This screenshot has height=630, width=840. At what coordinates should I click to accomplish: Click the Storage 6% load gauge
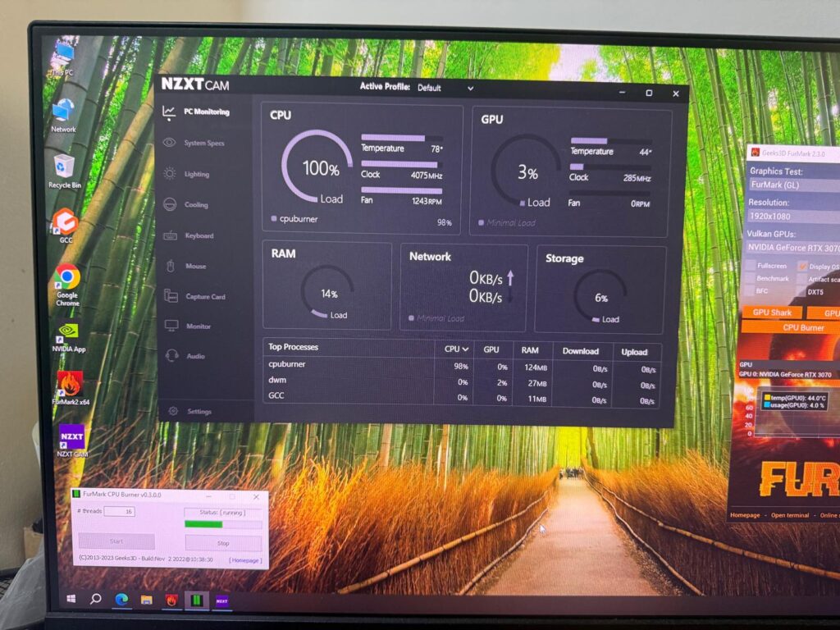(600, 296)
